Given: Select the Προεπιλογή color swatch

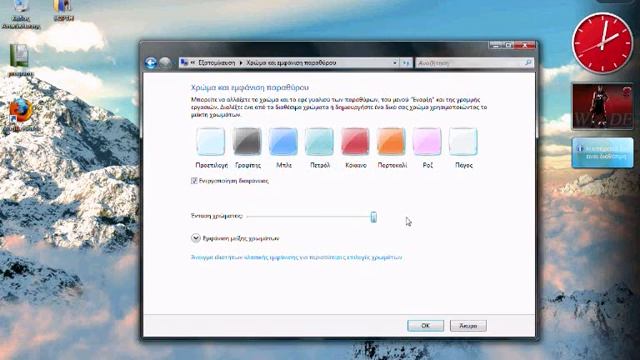Looking at the screenshot, I should coord(211,141).
